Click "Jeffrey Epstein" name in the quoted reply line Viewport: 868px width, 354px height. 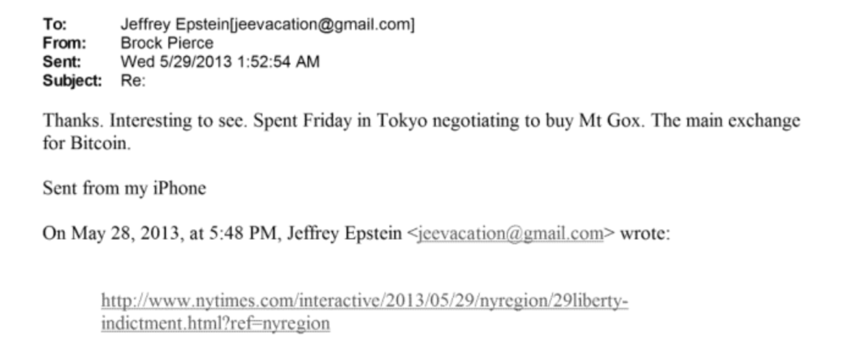[x=344, y=233]
